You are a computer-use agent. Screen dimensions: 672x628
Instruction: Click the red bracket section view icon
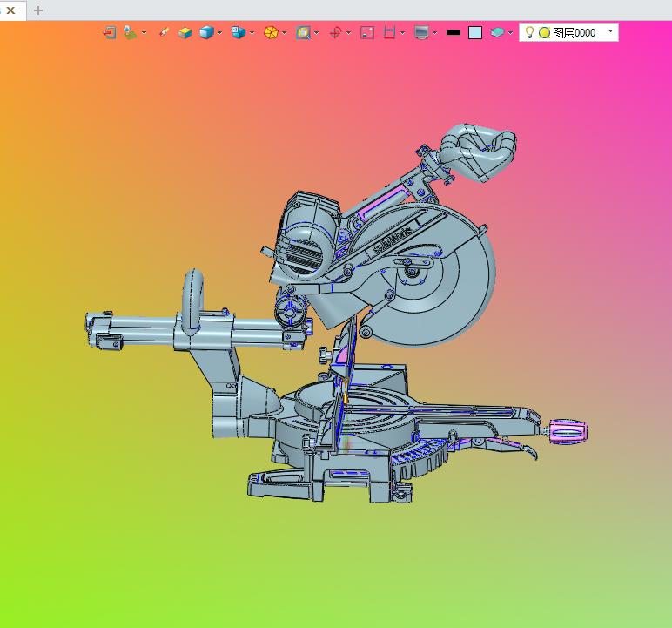[x=389, y=32]
